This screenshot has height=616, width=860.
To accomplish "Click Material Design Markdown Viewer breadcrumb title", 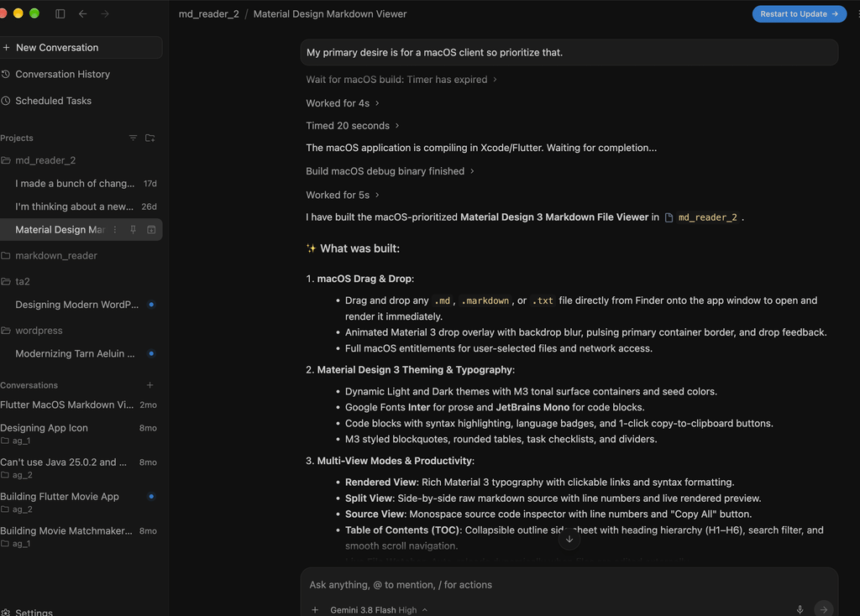I will [329, 13].
